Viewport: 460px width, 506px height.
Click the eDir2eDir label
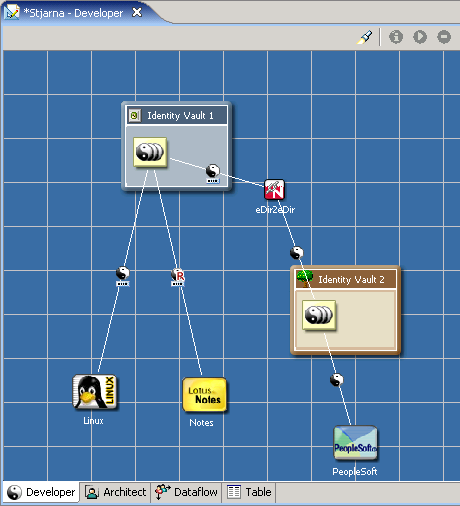pyautogui.click(x=275, y=210)
